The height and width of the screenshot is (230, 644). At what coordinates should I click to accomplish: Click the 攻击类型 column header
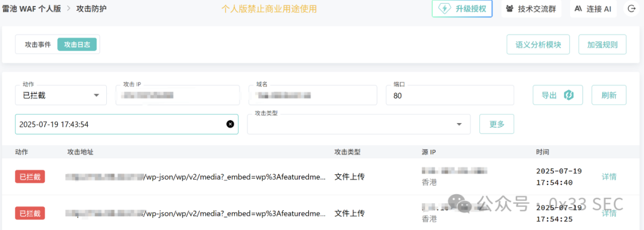tap(348, 152)
